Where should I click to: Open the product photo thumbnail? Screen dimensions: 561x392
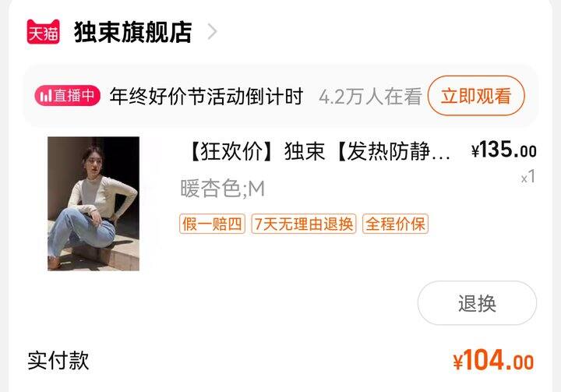(x=93, y=203)
